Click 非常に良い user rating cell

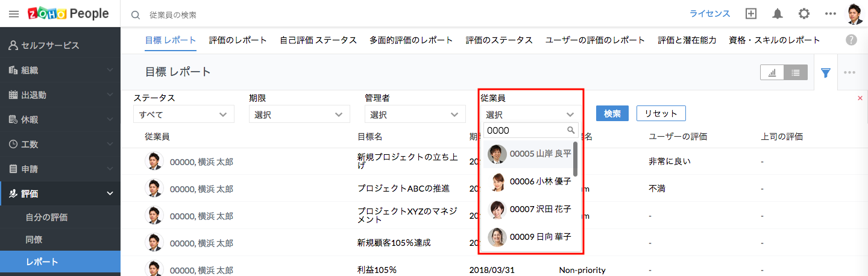click(670, 162)
